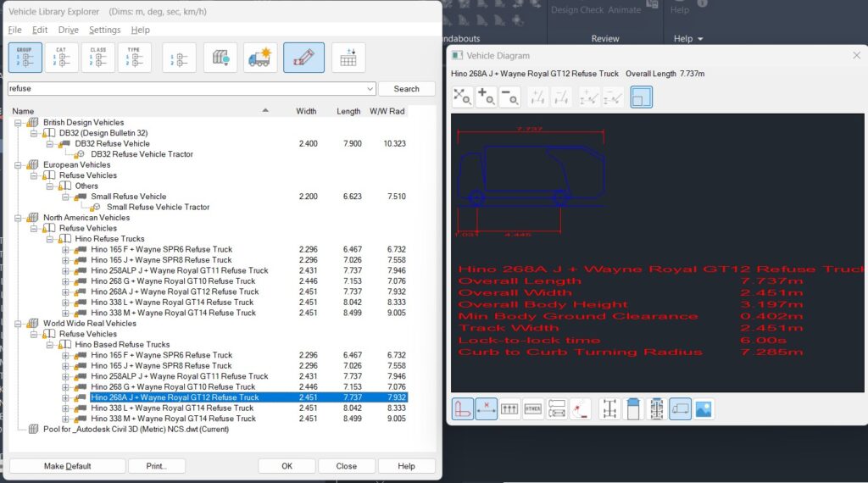Open the Help menu in Vehicle Library Explorer
The width and height of the screenshot is (868, 483).
point(140,30)
